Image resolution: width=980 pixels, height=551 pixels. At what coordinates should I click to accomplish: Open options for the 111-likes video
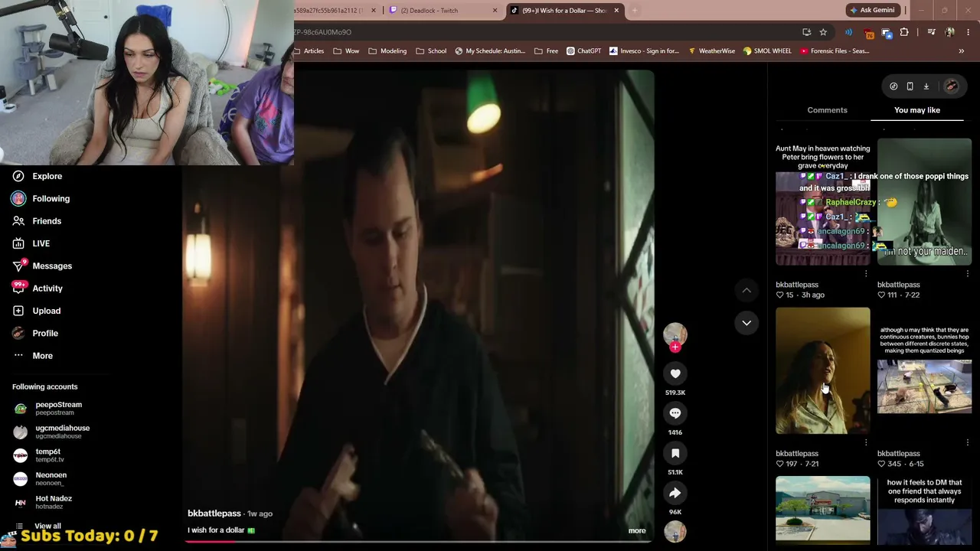tap(967, 274)
